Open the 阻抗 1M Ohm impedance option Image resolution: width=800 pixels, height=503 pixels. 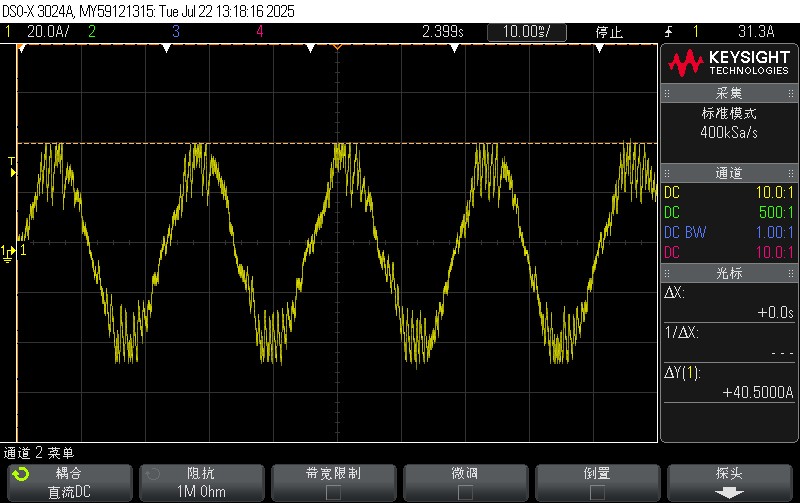point(200,482)
